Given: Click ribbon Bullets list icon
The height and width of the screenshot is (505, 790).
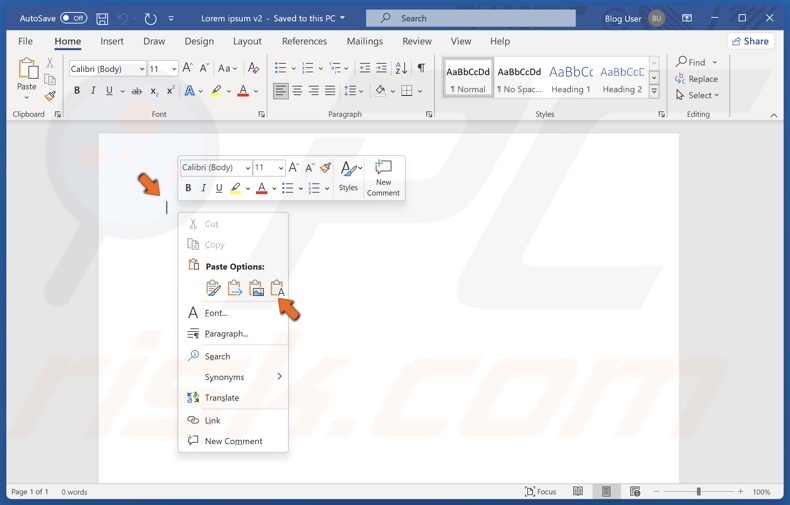Looking at the screenshot, I should pyautogui.click(x=281, y=68).
